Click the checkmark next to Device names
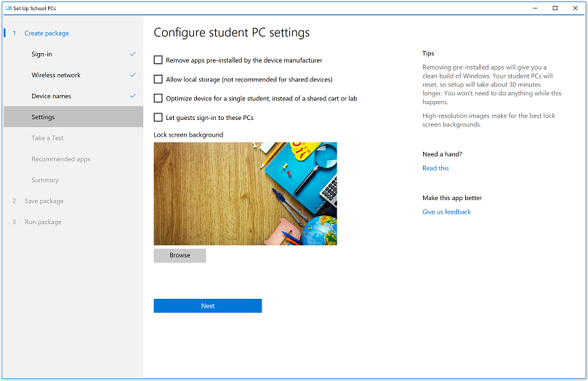Viewport: 588px width, 381px height. click(x=132, y=96)
